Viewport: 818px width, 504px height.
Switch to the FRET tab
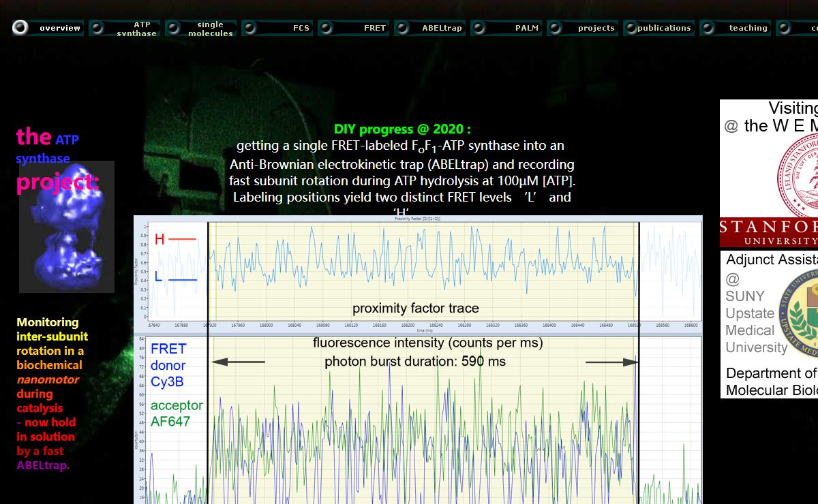[354, 28]
